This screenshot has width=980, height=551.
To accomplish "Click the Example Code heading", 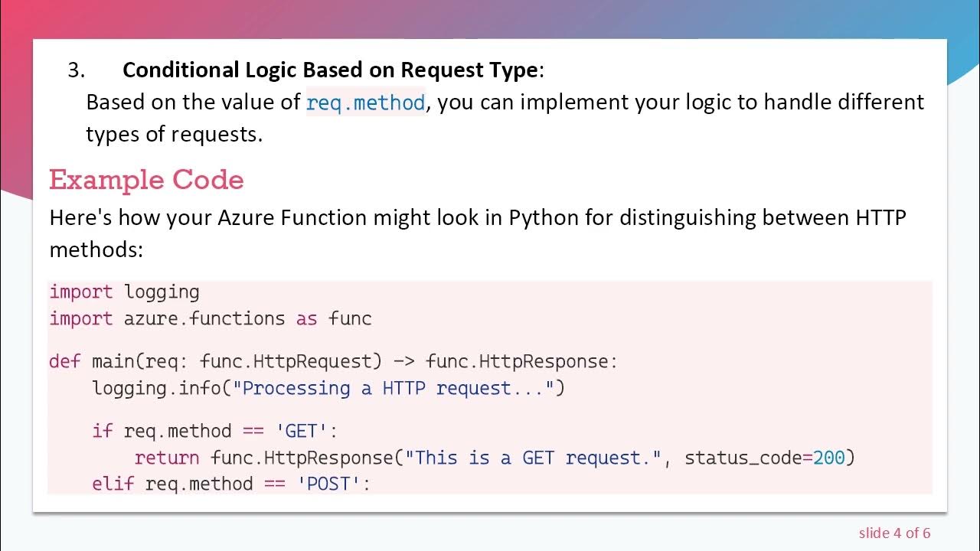I will pyautogui.click(x=146, y=180).
